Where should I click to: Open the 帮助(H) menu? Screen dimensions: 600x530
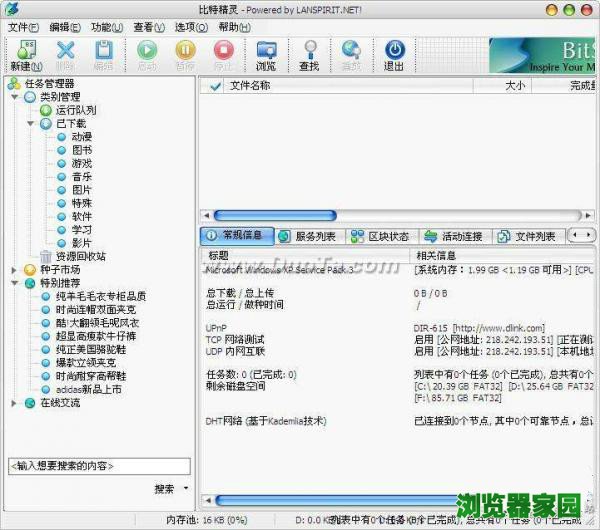pyautogui.click(x=235, y=27)
